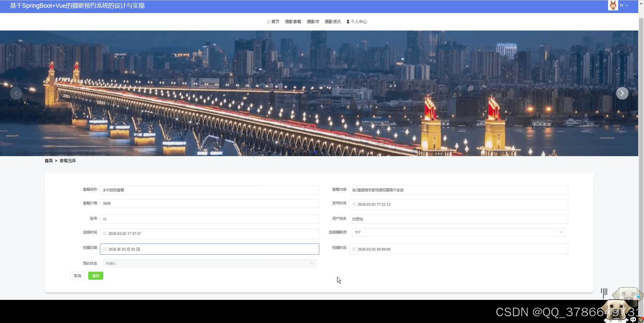The image size is (644, 323).
Task: Expand the 预约状态 dropdown showing 未确认
Action: point(209,263)
